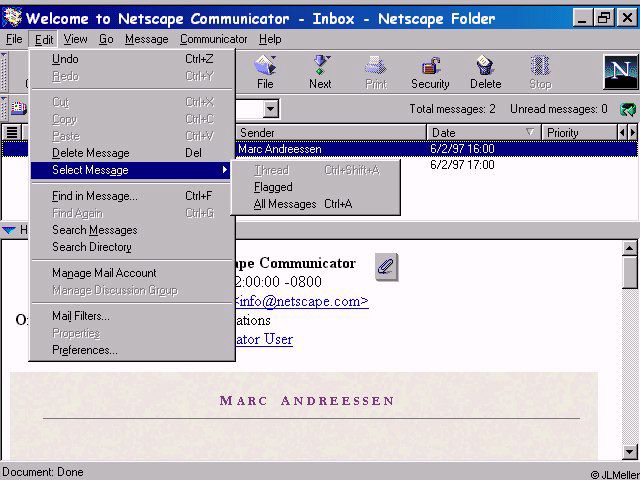Sort by the Sender column header

point(331,133)
